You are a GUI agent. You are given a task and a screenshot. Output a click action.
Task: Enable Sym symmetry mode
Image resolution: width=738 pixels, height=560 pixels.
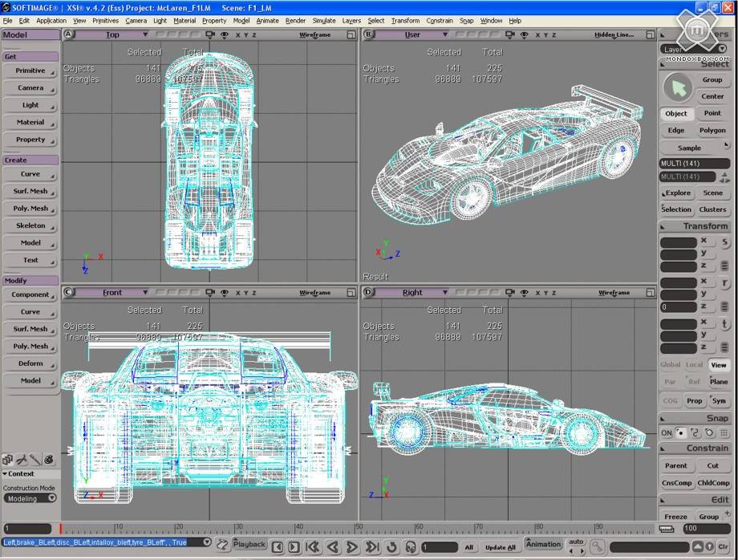719,400
